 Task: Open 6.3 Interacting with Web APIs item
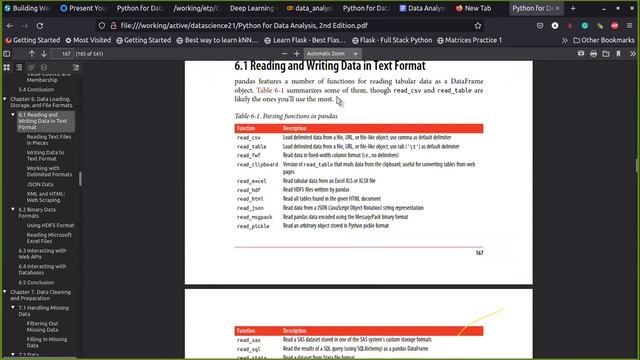pyautogui.click(x=42, y=254)
